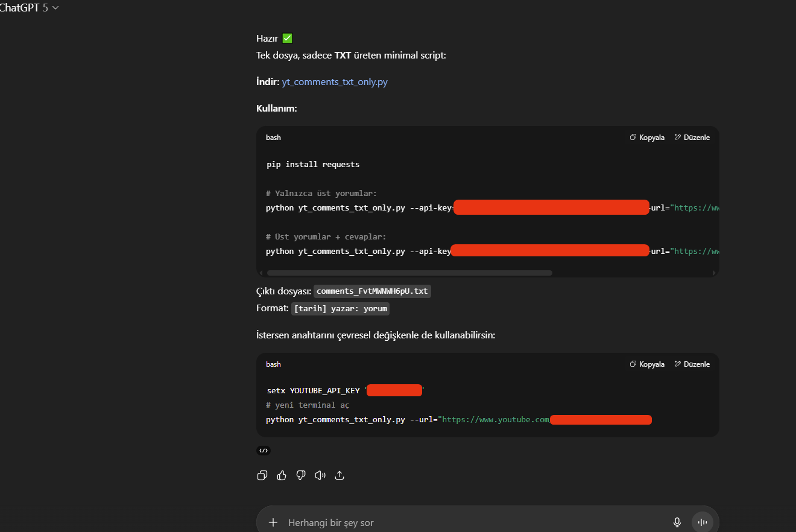This screenshot has width=796, height=532.
Task: Click the 'setx YOUTUBE_API_KEY' command text
Action: click(313, 391)
